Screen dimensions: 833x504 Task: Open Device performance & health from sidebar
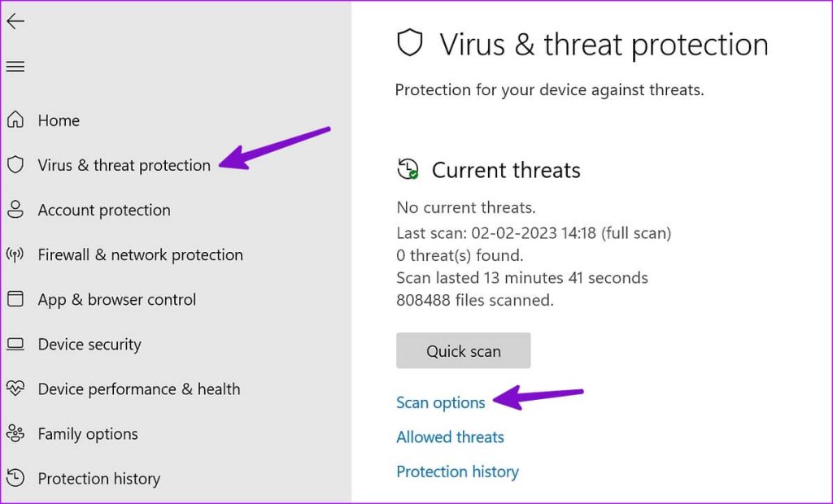[x=139, y=389]
